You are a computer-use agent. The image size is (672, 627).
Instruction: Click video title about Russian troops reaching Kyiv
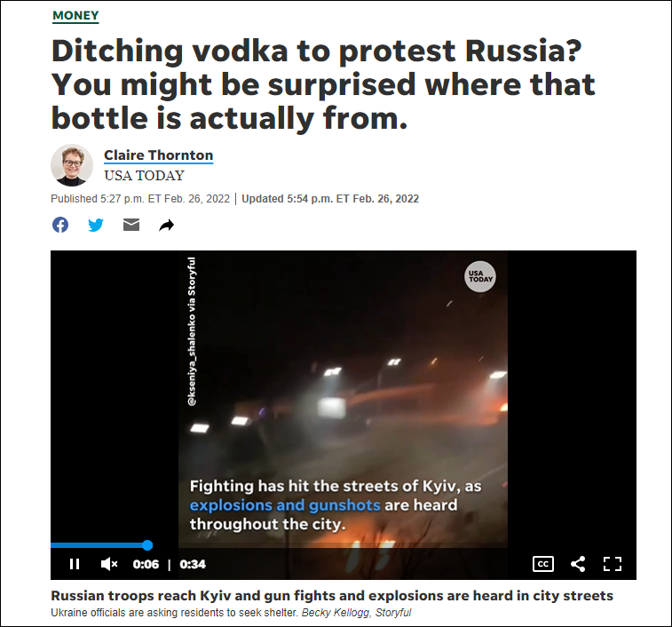[x=332, y=595]
